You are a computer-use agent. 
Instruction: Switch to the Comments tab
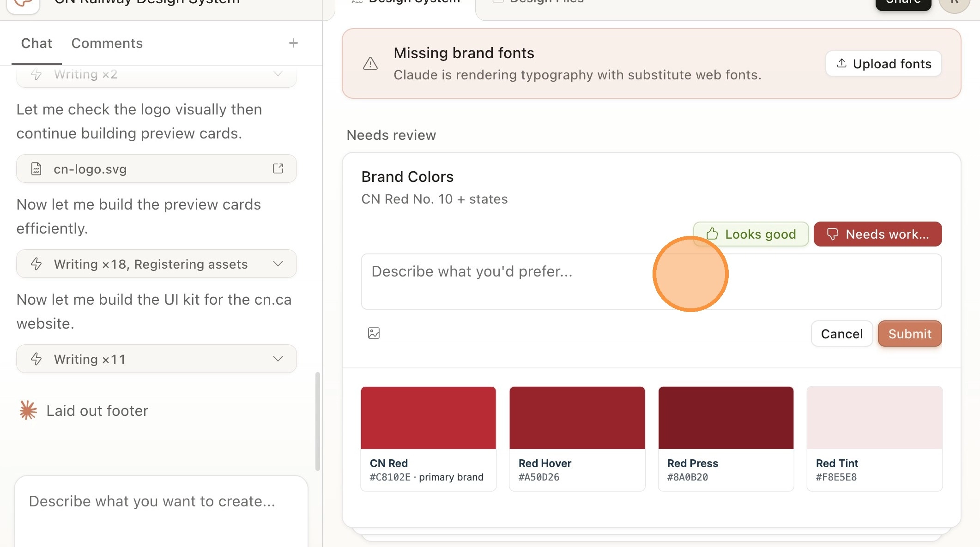(107, 43)
